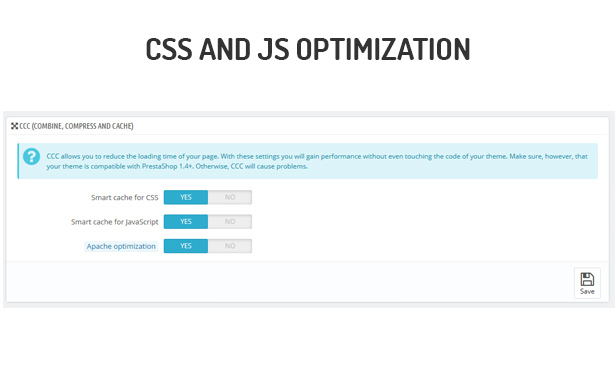The image size is (616, 366).
Task: Click the question mark info icon
Action: coord(31,156)
